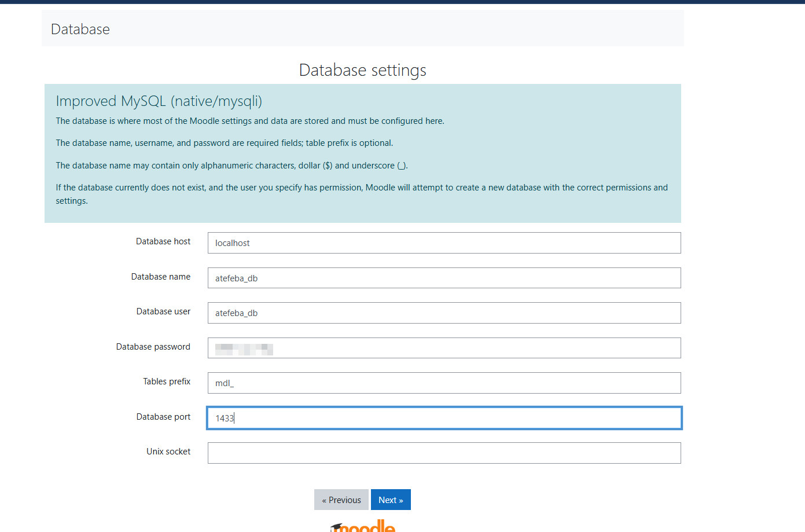Viewport: 805px width, 532px height.
Task: Click the localhost text inside the host field
Action: [231, 243]
